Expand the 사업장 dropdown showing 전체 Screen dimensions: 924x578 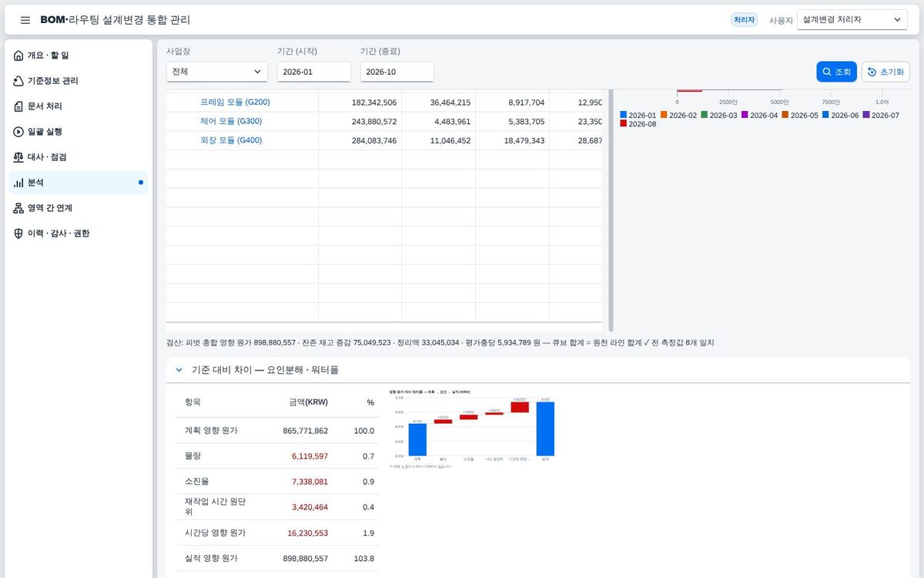tap(217, 72)
